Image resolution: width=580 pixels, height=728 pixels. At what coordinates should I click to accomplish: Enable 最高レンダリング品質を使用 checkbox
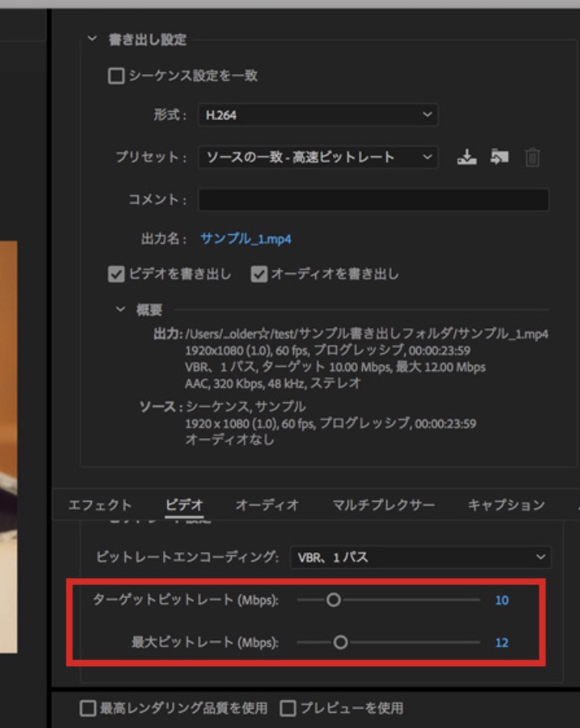pyautogui.click(x=88, y=708)
